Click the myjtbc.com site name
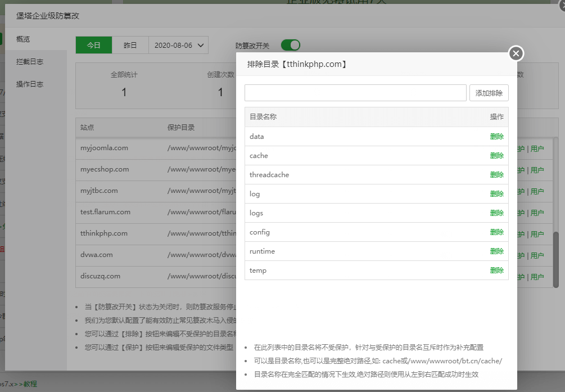 [99, 191]
